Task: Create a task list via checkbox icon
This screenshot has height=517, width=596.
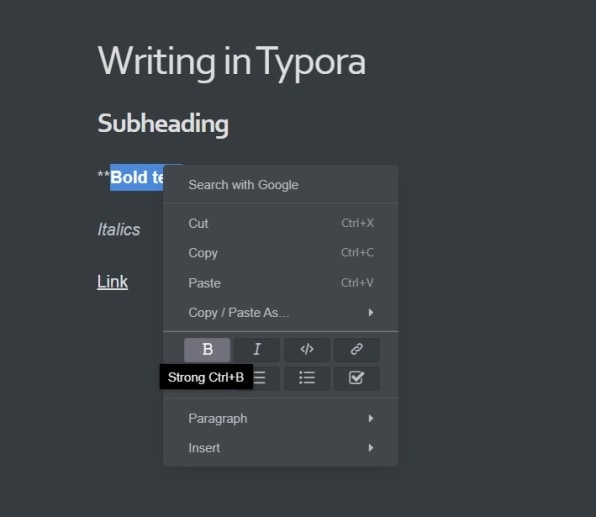Action: pyautogui.click(x=357, y=378)
